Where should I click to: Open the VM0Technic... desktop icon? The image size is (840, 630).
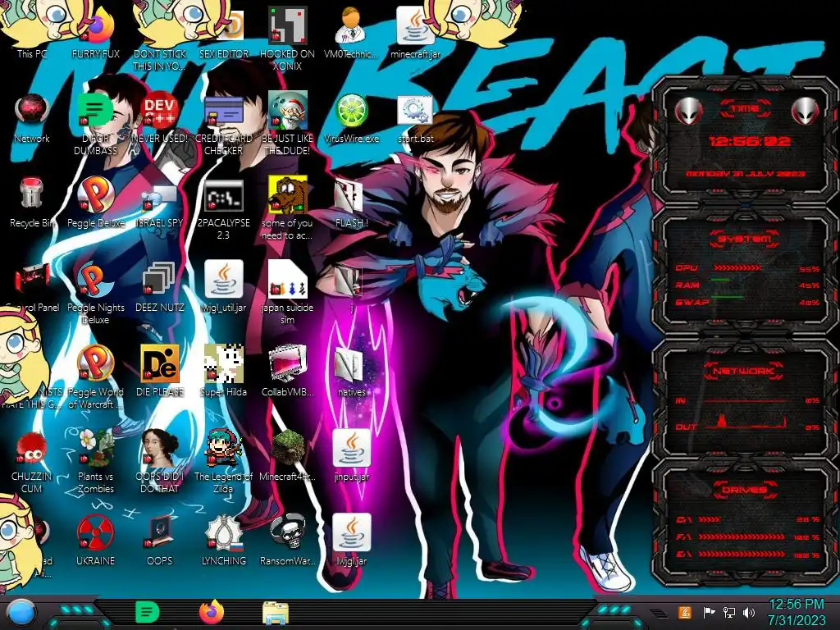click(351, 32)
